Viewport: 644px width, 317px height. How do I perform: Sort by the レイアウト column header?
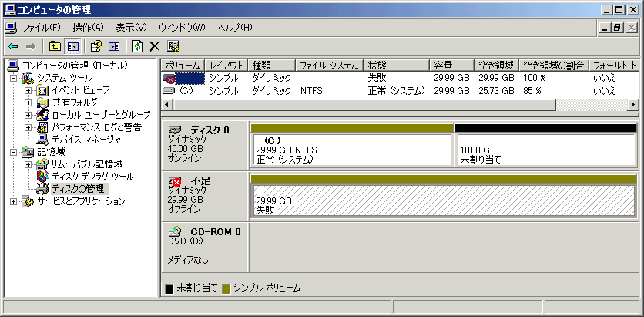click(x=226, y=66)
